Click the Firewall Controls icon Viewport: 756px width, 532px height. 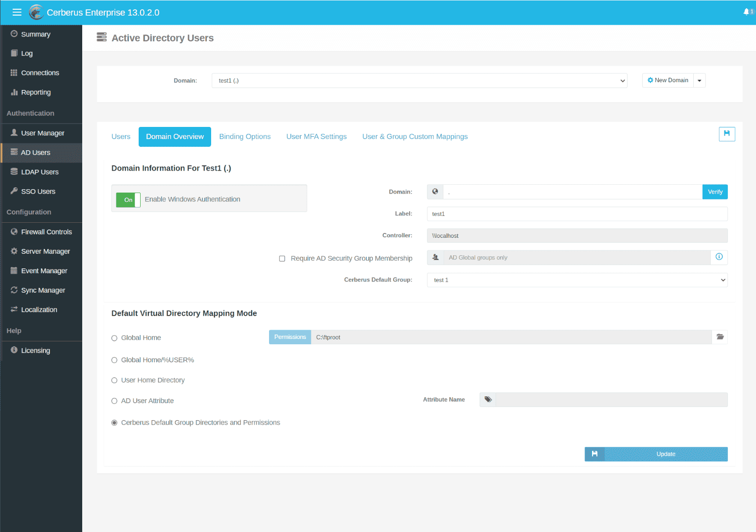(x=14, y=231)
